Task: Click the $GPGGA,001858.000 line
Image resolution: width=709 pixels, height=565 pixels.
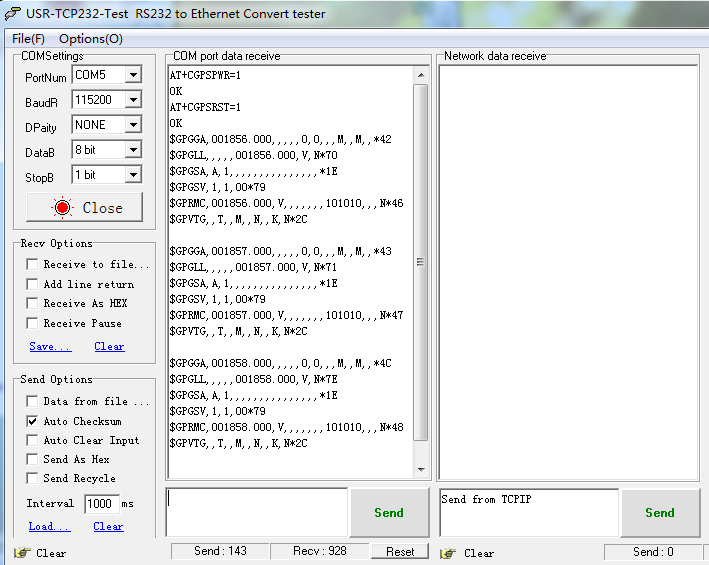Action: tap(281, 363)
